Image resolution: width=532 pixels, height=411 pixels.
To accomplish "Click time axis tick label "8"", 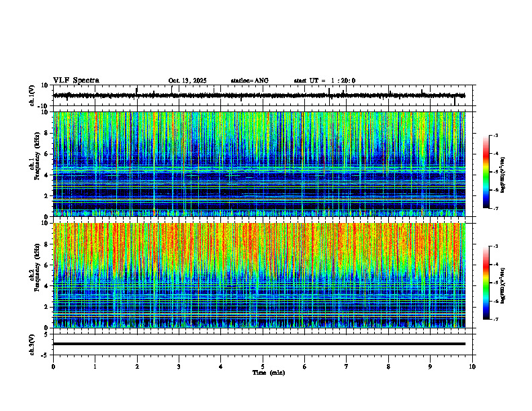I will point(388,367).
